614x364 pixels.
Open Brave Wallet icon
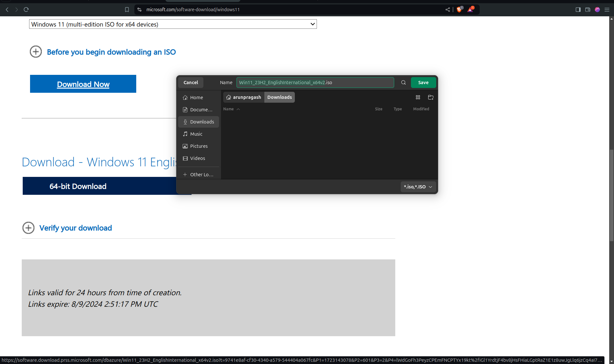(587, 10)
